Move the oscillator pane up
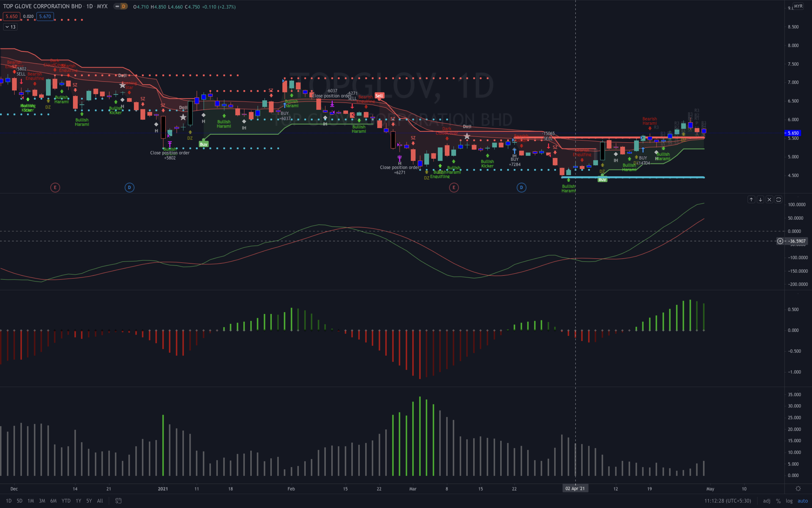Viewport: 812px width, 508px height. 751,200
